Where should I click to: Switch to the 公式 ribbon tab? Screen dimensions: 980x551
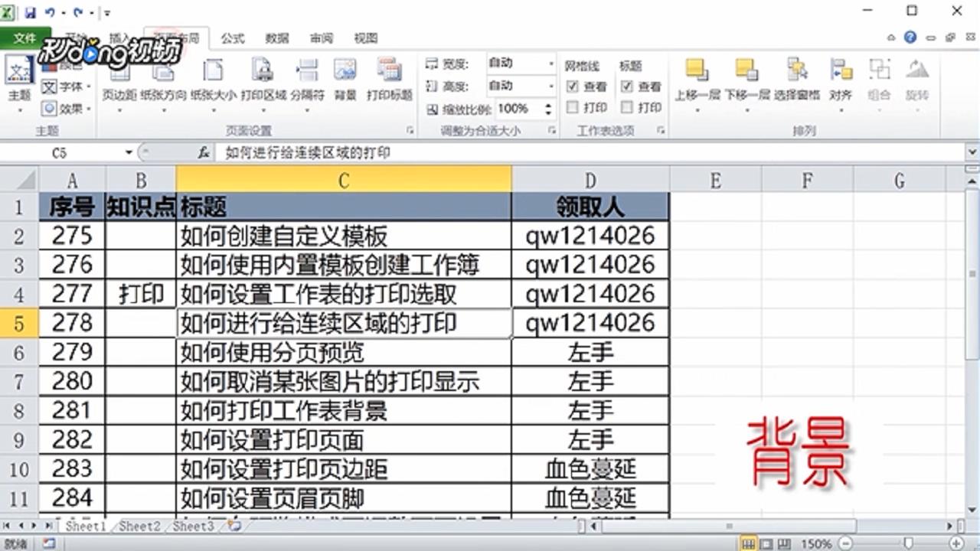(232, 38)
